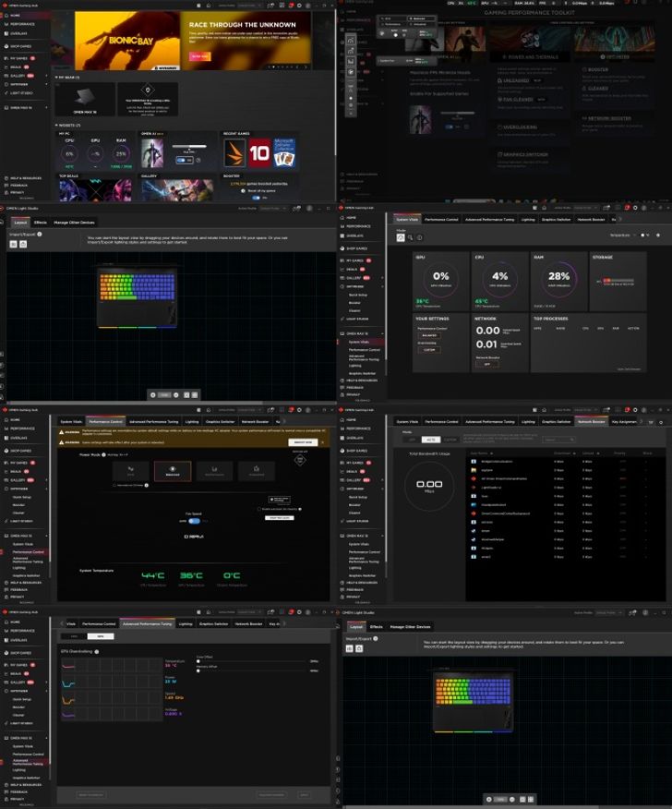This screenshot has width=672, height=809.
Task: Click the Custom button under Your Settings
Action: click(429, 350)
